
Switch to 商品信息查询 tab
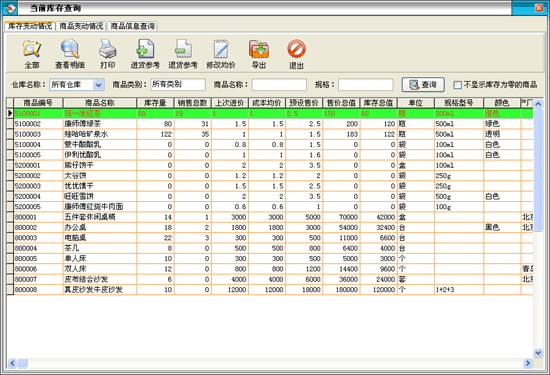point(133,26)
